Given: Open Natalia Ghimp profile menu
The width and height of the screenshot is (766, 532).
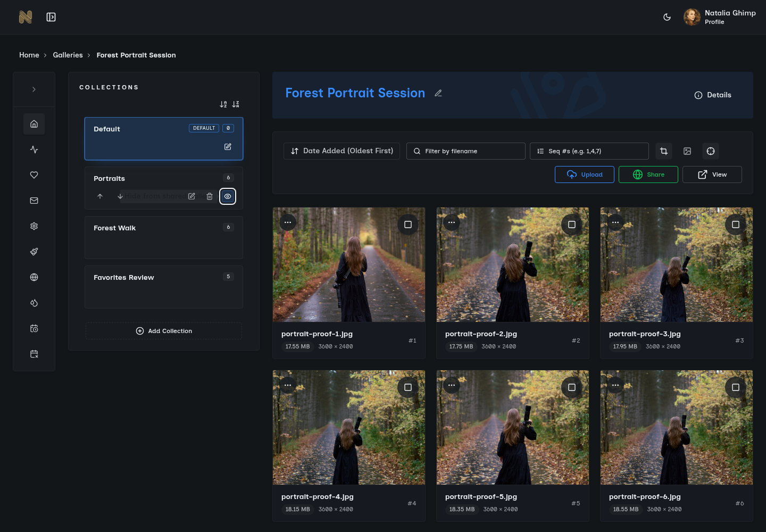Looking at the screenshot, I should [720, 17].
